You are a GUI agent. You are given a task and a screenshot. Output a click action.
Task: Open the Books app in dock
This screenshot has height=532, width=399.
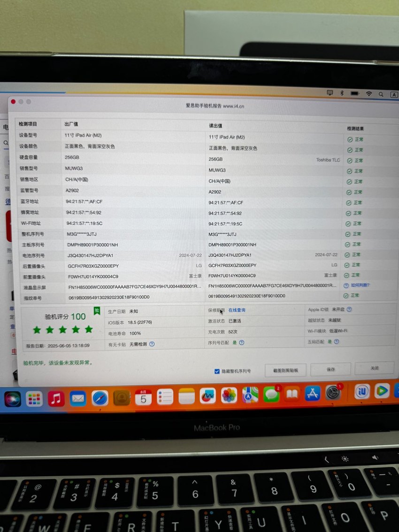[292, 394]
